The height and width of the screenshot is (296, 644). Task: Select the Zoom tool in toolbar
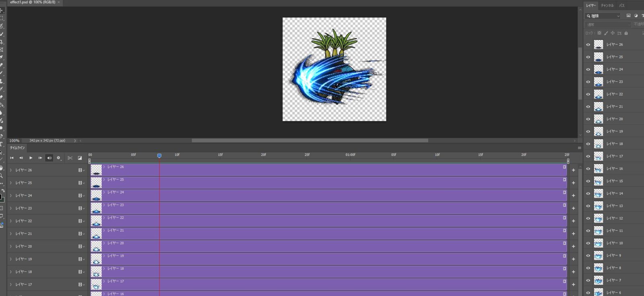pyautogui.click(x=2, y=176)
